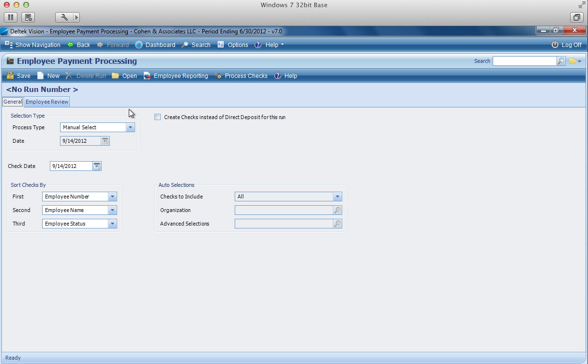
Task: Open the Checks to Include dropdown
Action: 337,197
